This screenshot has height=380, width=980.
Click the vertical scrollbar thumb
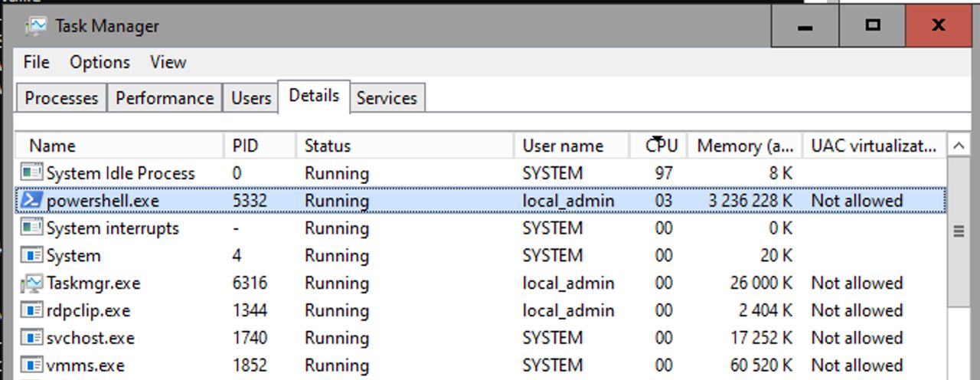click(958, 232)
